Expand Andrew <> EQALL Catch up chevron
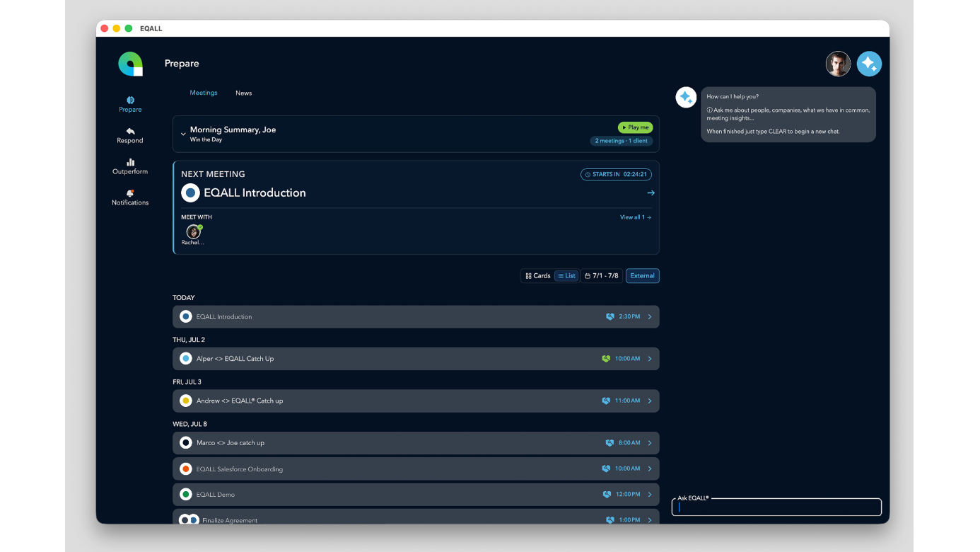Screen dimensions: 980x552 pyautogui.click(x=650, y=401)
